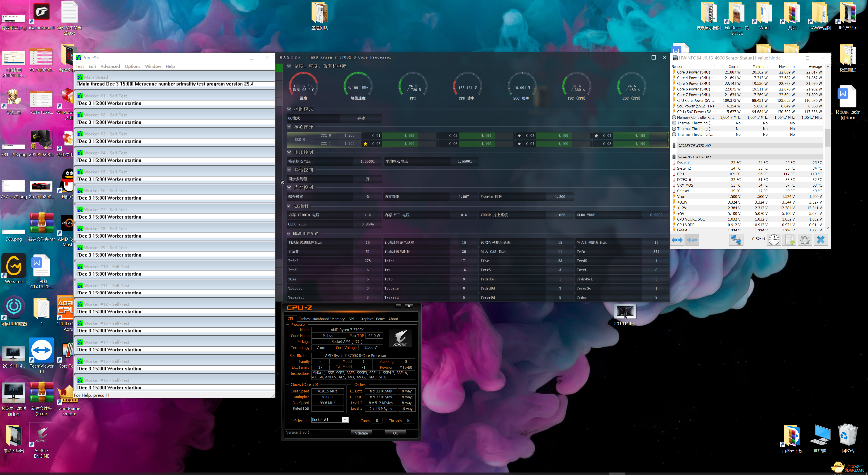
Task: Click blue X to close HWiNFO sensors
Action: pos(821,240)
